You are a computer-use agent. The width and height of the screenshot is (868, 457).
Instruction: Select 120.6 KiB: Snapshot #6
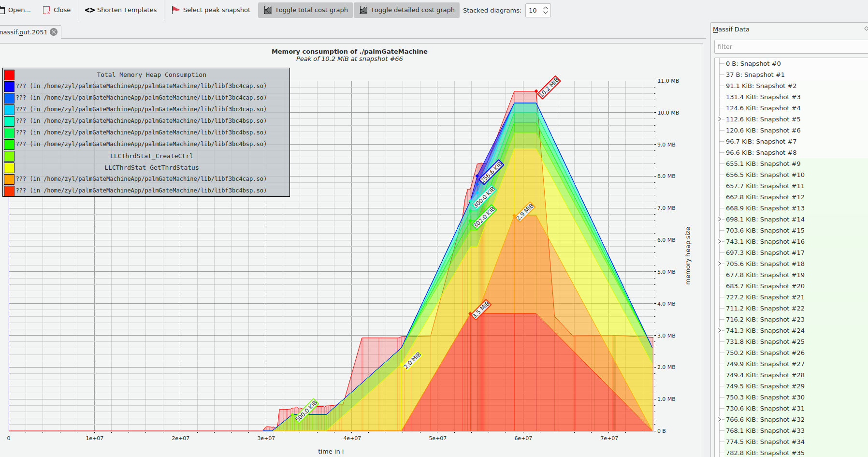click(763, 131)
